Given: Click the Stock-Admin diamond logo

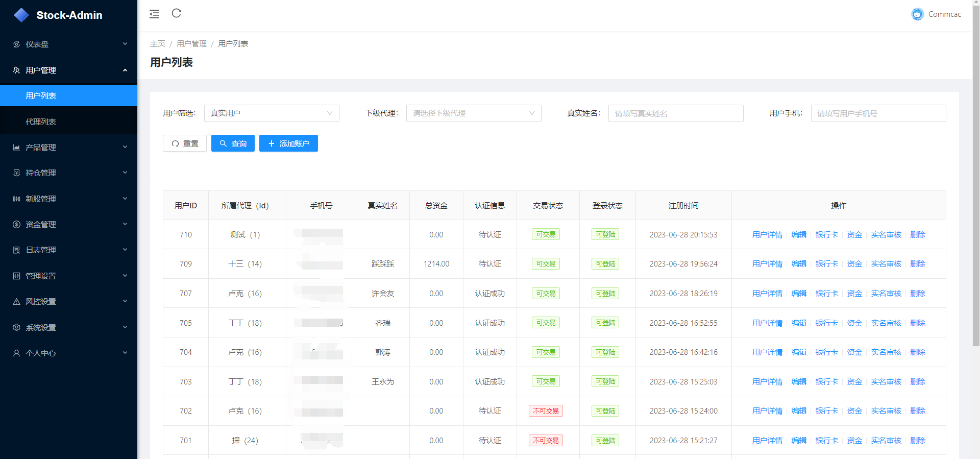Looking at the screenshot, I should [21, 15].
